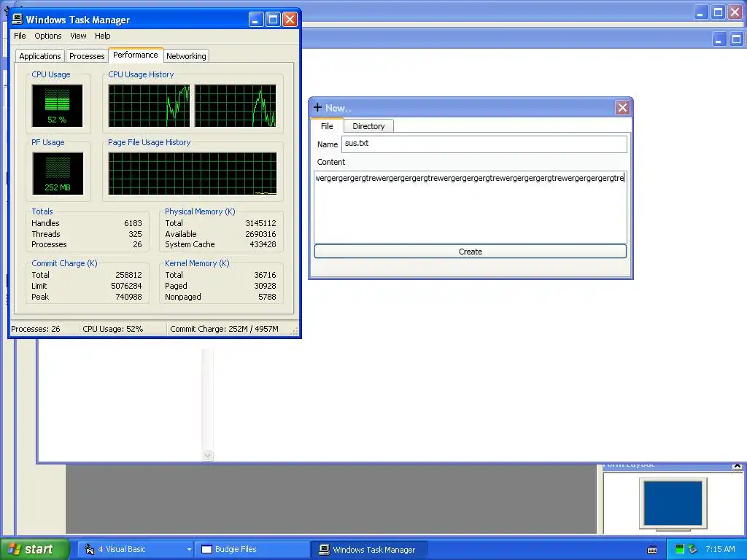Switch to the Processes tab
The height and width of the screenshot is (560, 747).
pyautogui.click(x=87, y=56)
